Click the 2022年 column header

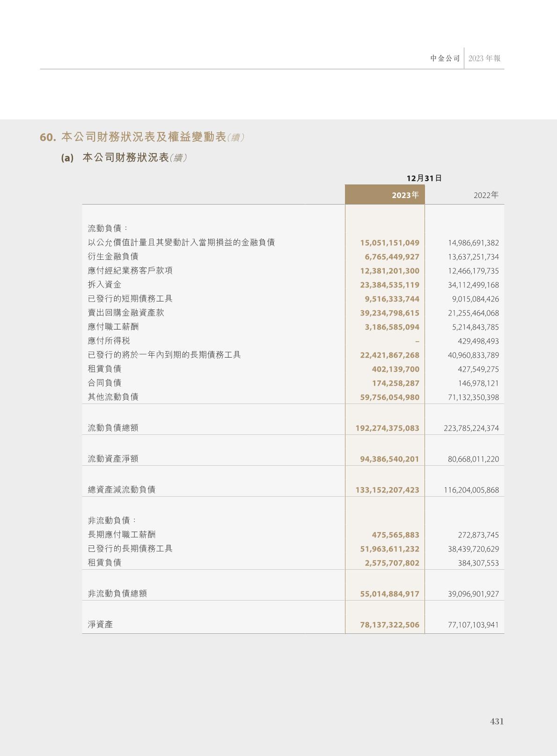pyautogui.click(x=485, y=195)
